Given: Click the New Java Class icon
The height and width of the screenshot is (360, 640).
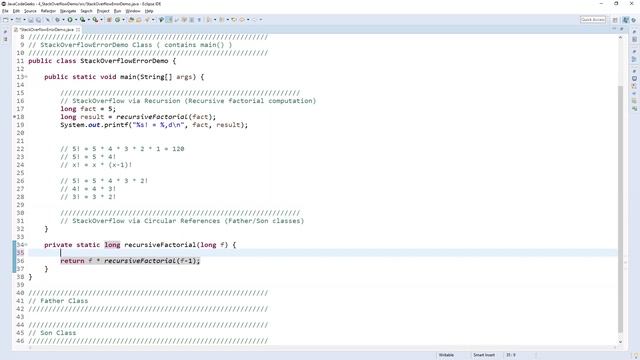Looking at the screenshot, I should click(118, 20).
